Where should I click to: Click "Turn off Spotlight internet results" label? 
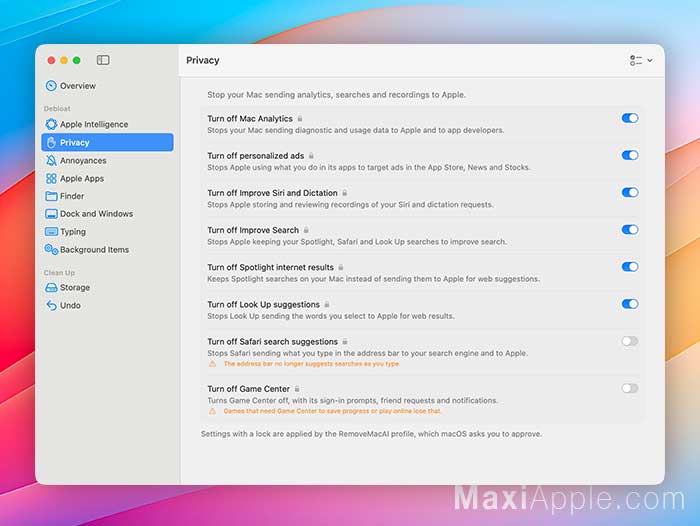point(271,267)
